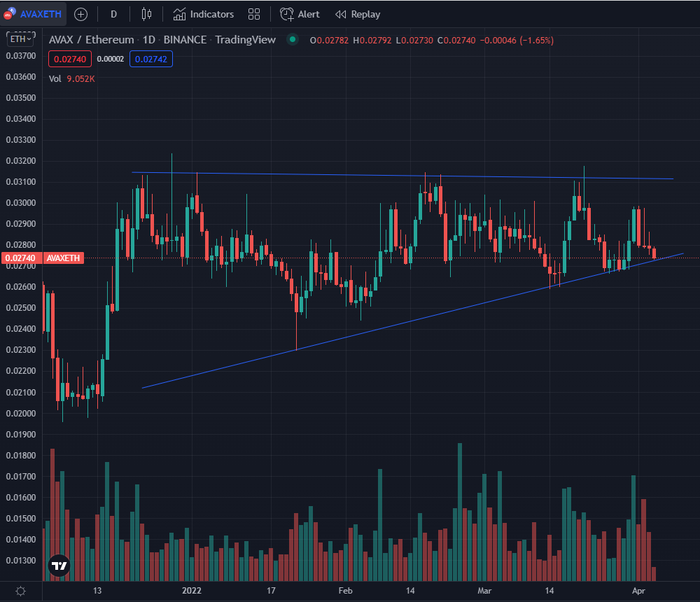This screenshot has width=700, height=602.
Task: Select the Vol volume indicator label
Action: click(55, 79)
